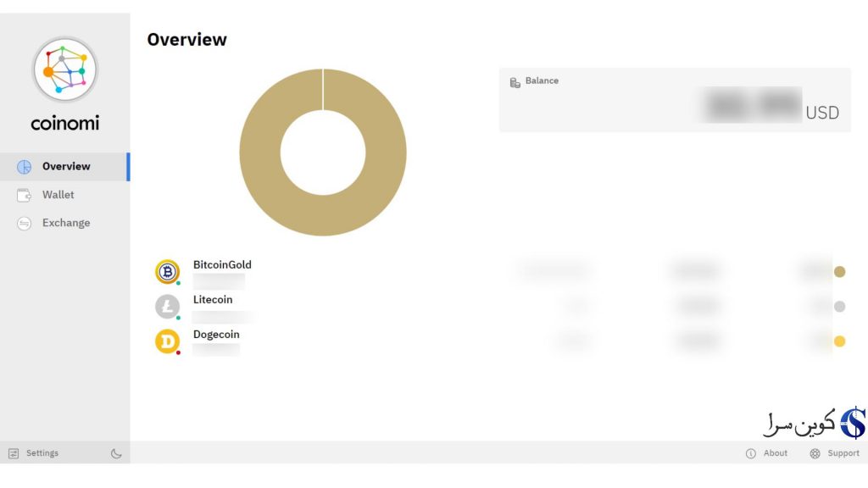Click the Coinomi logo in sidebar
868x488 pixels.
[64, 69]
